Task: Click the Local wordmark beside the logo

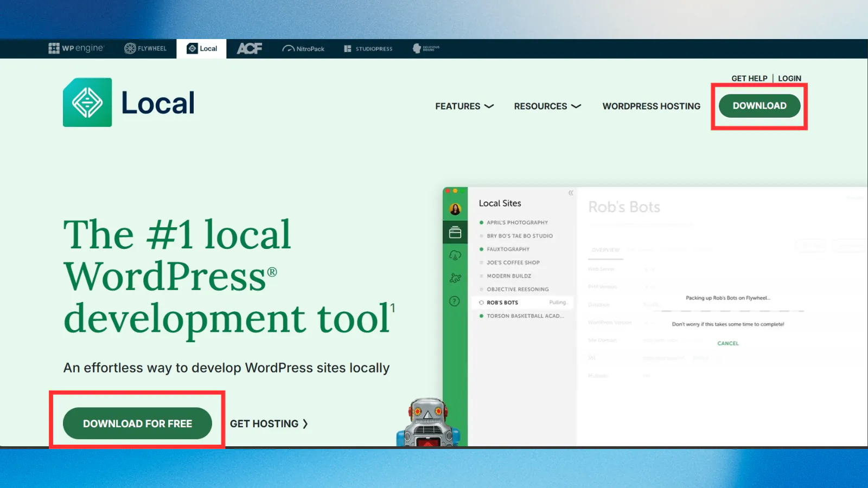Action: 158,103
